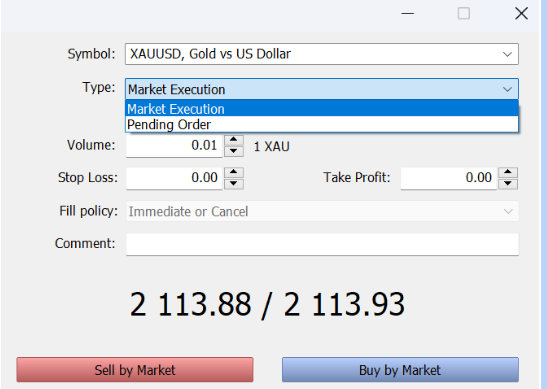The height and width of the screenshot is (389, 547).
Task: Collapse the Type combo box arrow
Action: tap(507, 89)
